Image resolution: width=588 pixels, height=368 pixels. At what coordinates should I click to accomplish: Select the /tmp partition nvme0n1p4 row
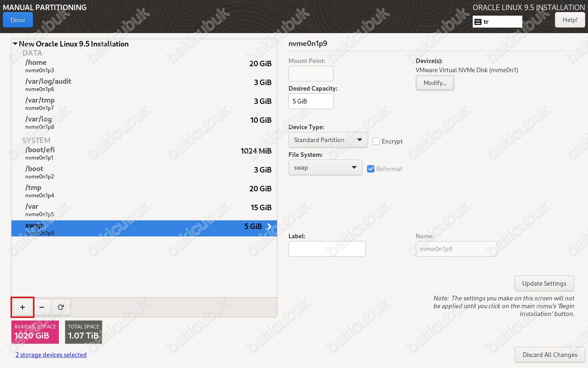pyautogui.click(x=144, y=191)
